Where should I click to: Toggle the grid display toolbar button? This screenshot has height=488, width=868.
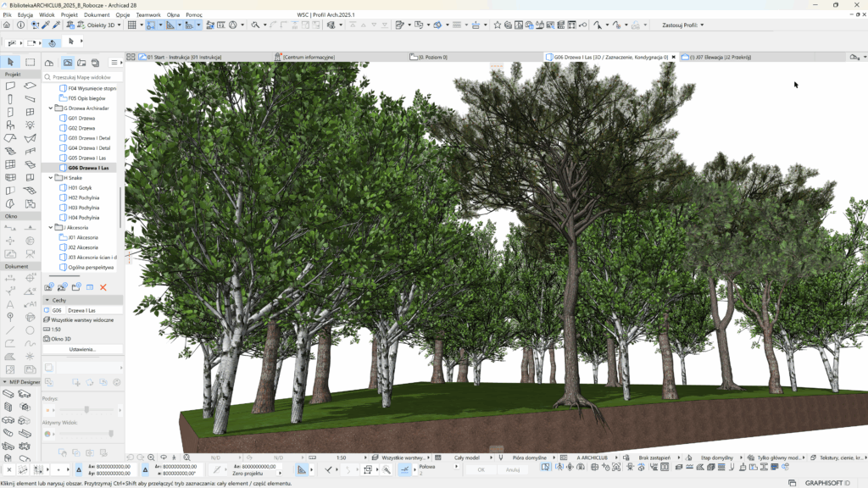[x=132, y=25]
